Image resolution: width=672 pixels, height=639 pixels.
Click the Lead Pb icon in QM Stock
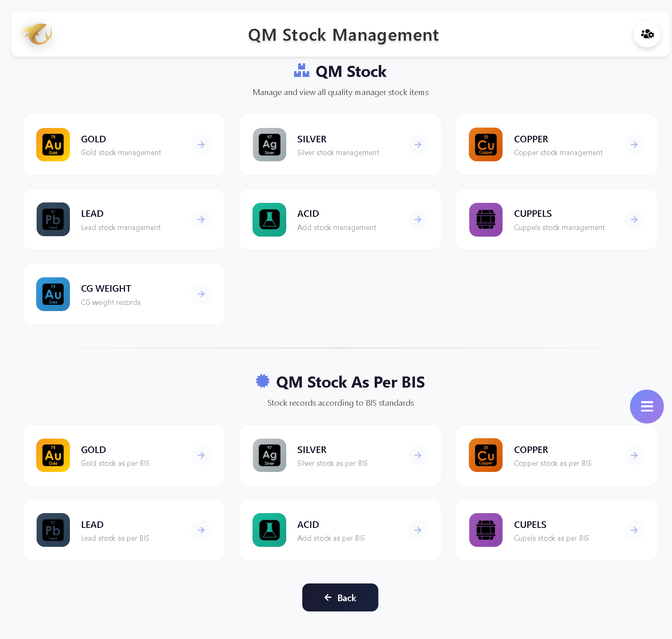(53, 219)
